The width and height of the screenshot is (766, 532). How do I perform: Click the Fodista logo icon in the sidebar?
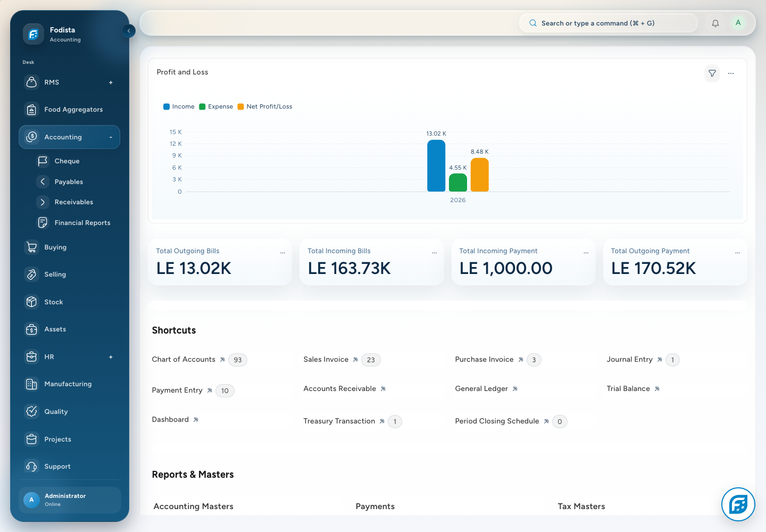[x=33, y=34]
